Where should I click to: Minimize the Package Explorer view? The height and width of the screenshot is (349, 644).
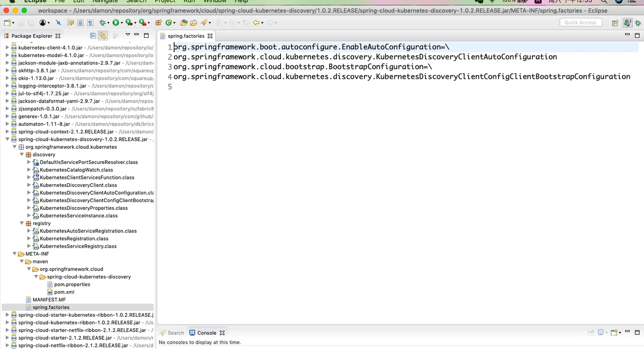[x=137, y=35]
